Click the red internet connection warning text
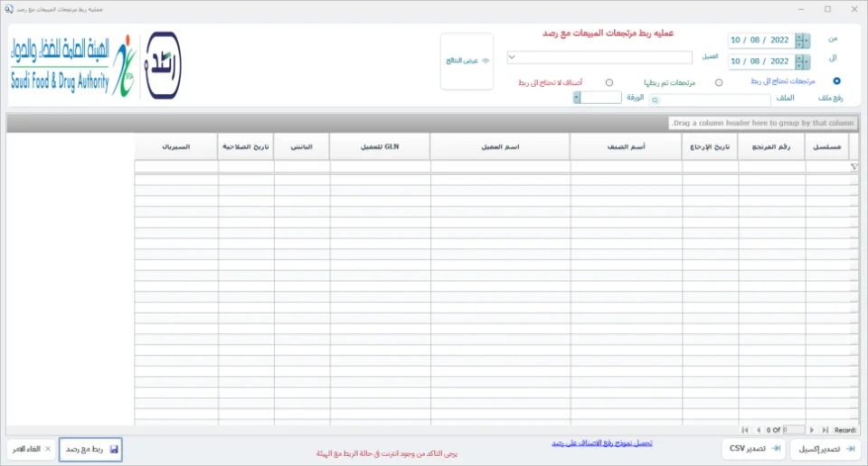This screenshot has width=868, height=466. tap(387, 454)
